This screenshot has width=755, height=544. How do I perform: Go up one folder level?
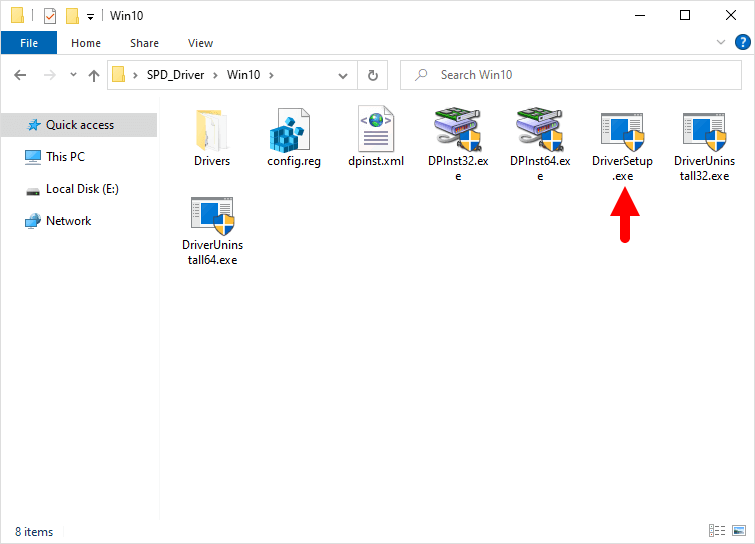coord(94,76)
